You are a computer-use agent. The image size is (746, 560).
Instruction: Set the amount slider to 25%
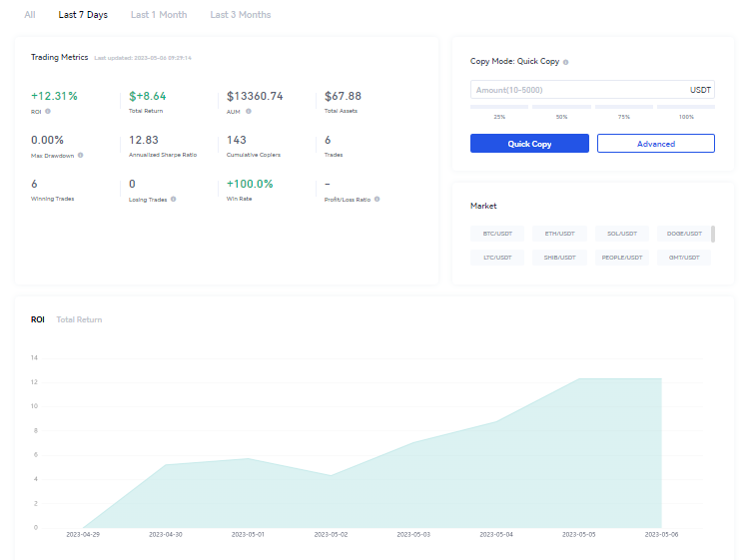click(x=499, y=107)
